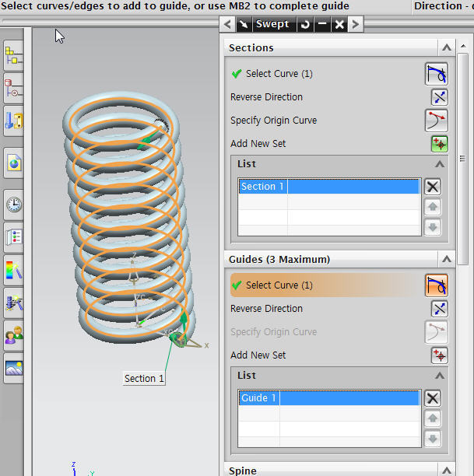Viewport: 474px width, 476px height.
Task: Open the Roles panel with two-people icon
Action: 14,336
